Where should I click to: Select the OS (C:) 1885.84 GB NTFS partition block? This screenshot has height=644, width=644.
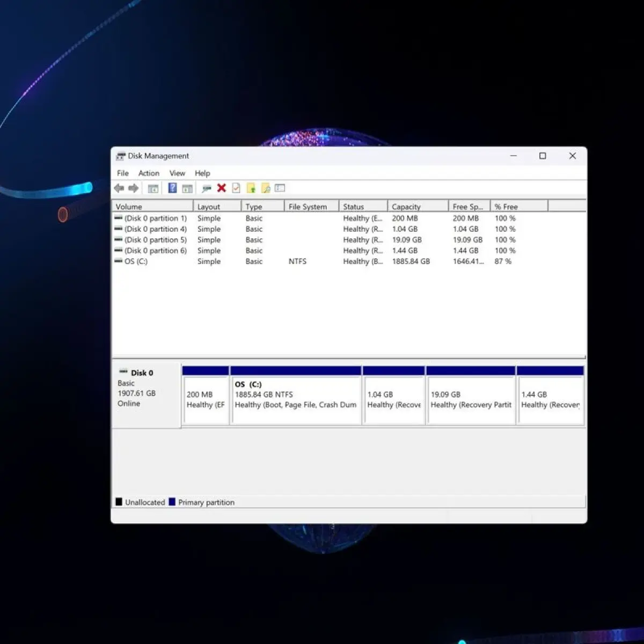click(296, 396)
